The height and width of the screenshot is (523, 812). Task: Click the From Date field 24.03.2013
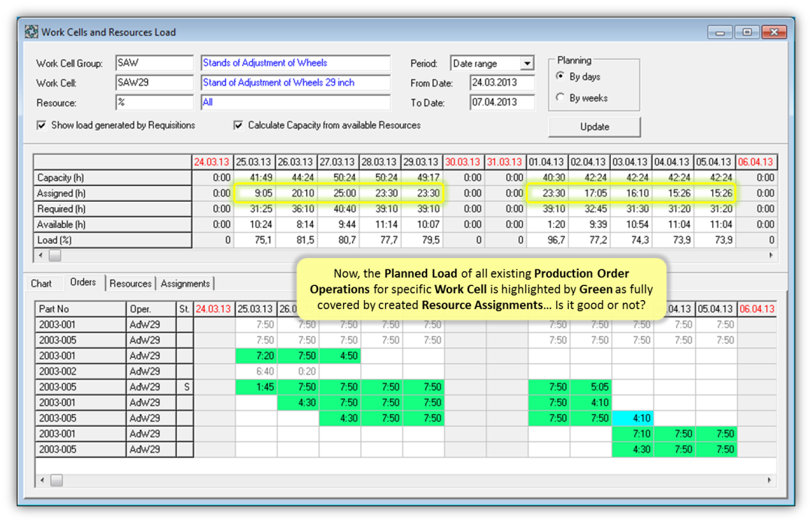click(x=502, y=83)
